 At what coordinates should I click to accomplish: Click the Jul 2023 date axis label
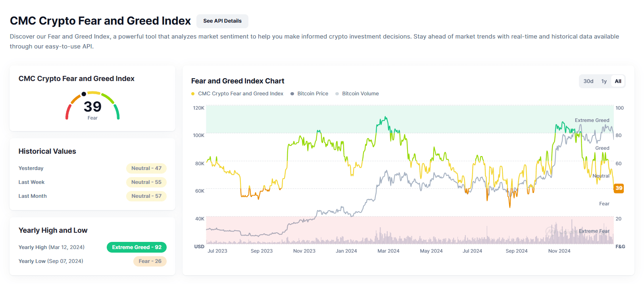point(217,251)
